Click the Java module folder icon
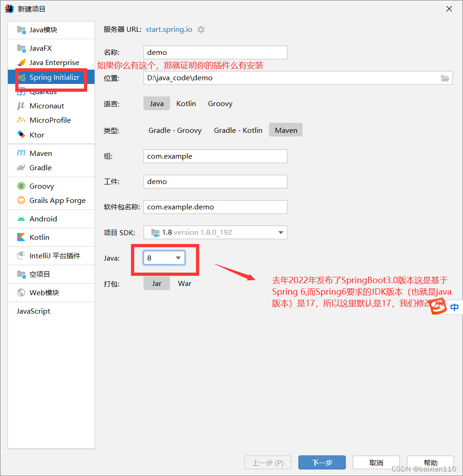 (x=21, y=30)
